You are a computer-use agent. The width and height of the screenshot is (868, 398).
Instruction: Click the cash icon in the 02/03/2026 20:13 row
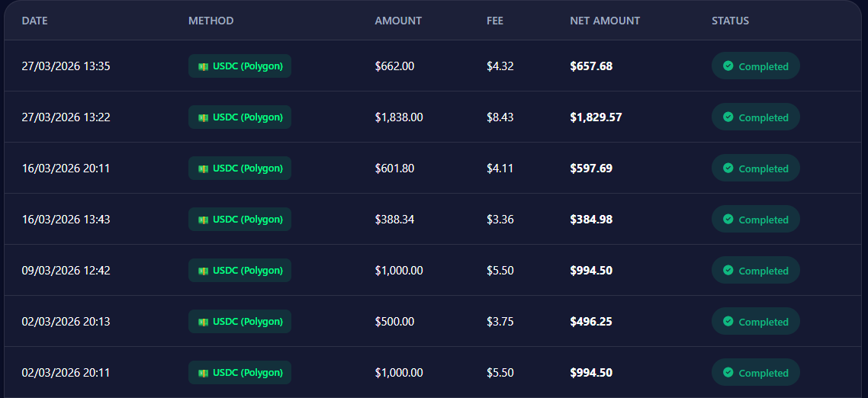[x=204, y=322]
